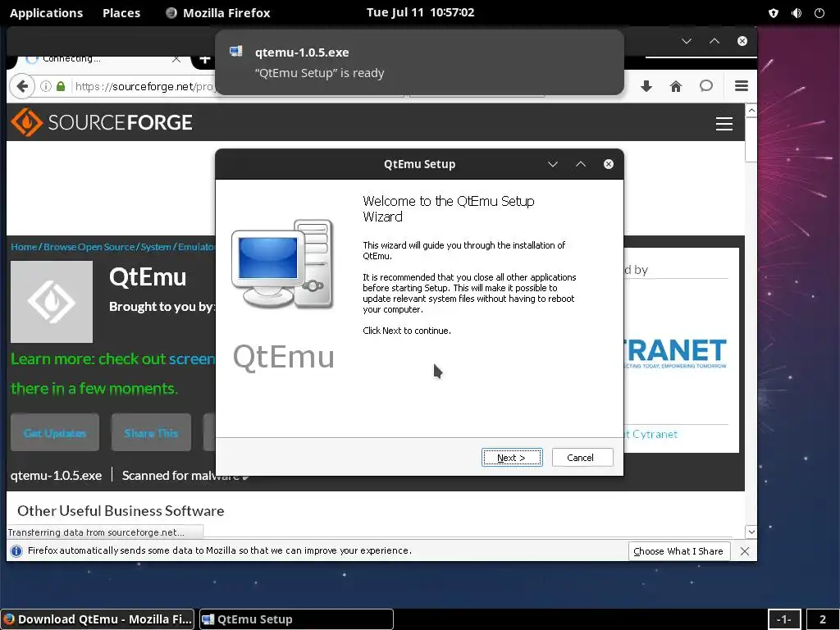The height and width of the screenshot is (630, 840).
Task: Click the SourceForge logo
Action: (x=102, y=122)
